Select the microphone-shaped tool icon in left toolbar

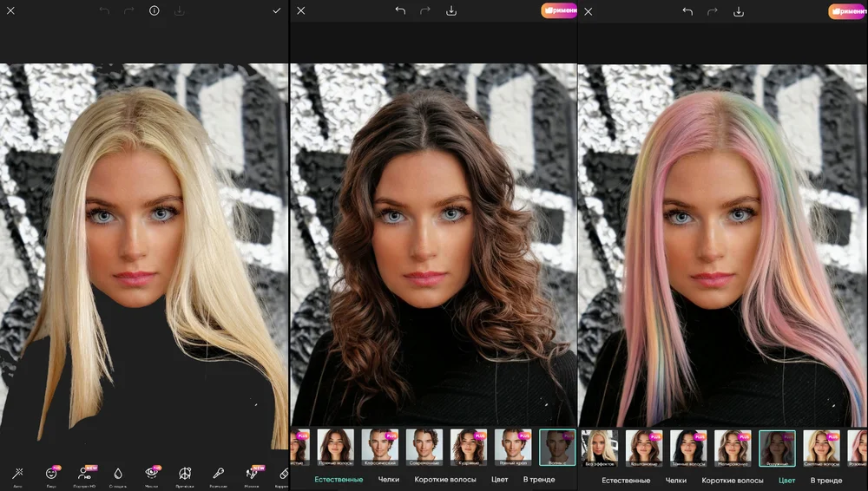[x=218, y=474]
